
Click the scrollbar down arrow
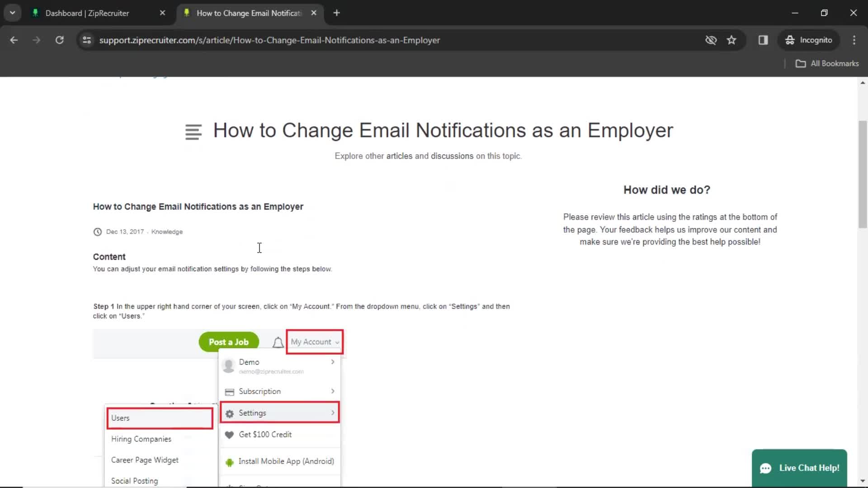(x=863, y=481)
